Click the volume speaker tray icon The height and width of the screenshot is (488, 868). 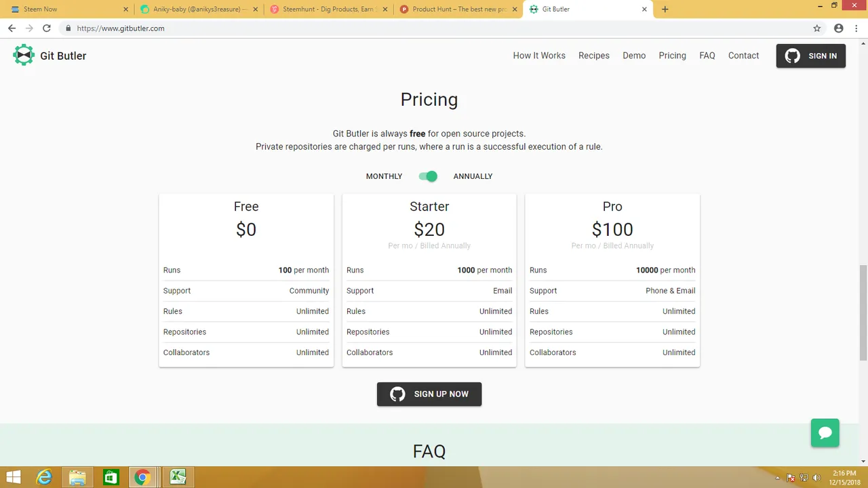(816, 477)
